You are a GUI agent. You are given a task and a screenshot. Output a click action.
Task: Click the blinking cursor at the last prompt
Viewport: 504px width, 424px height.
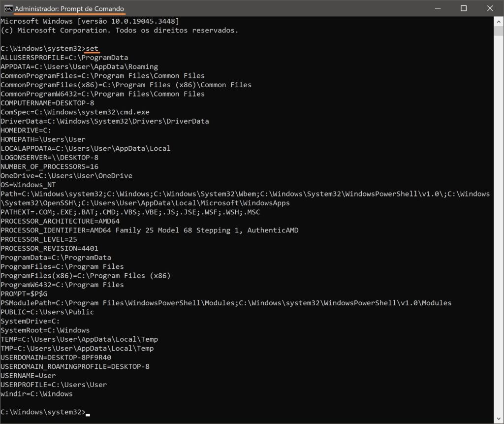pos(87,412)
